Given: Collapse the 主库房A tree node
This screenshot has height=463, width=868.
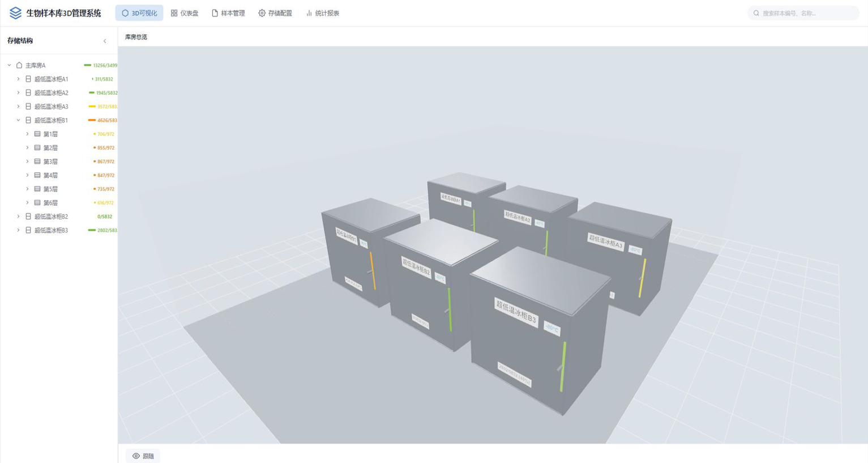Looking at the screenshot, I should (x=9, y=65).
